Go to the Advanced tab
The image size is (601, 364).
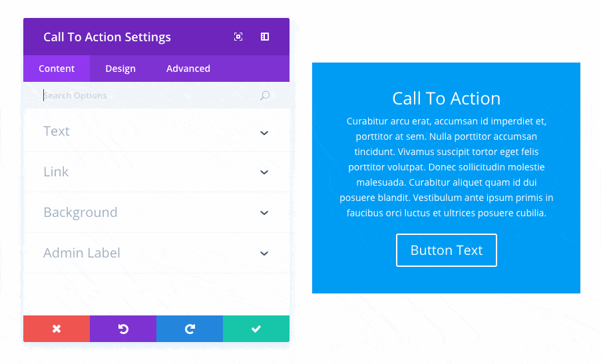click(188, 69)
